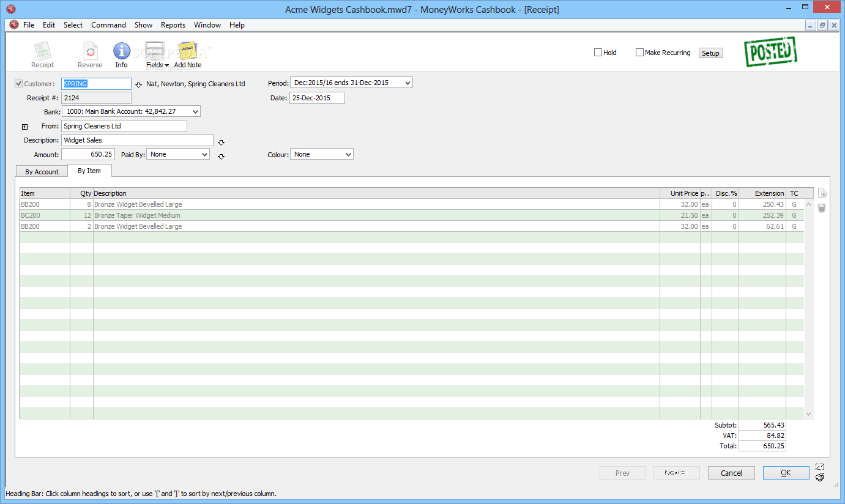845x504 pixels.
Task: Sort by the Qty column header
Action: [82, 193]
